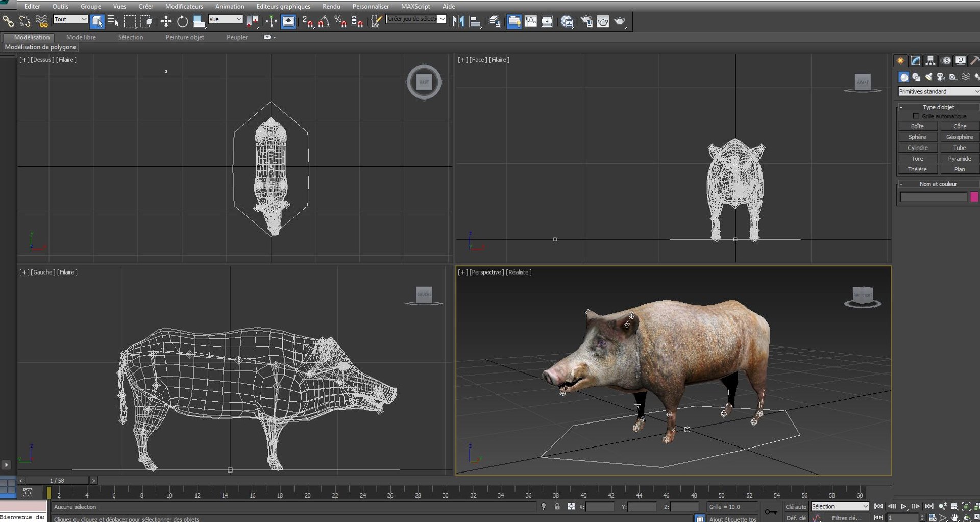This screenshot has width=980, height=522.
Task: Switch to the Mode libre ribbon tab
Action: click(x=81, y=37)
